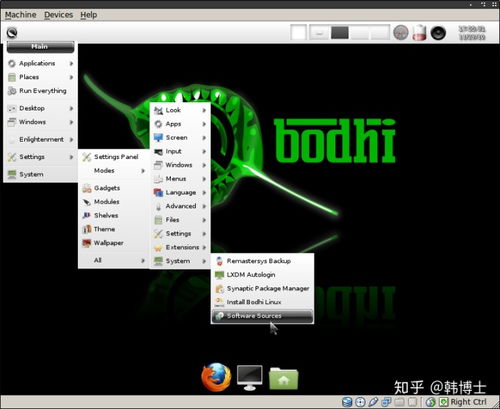
Task: Open the Machine menu
Action: click(x=21, y=15)
